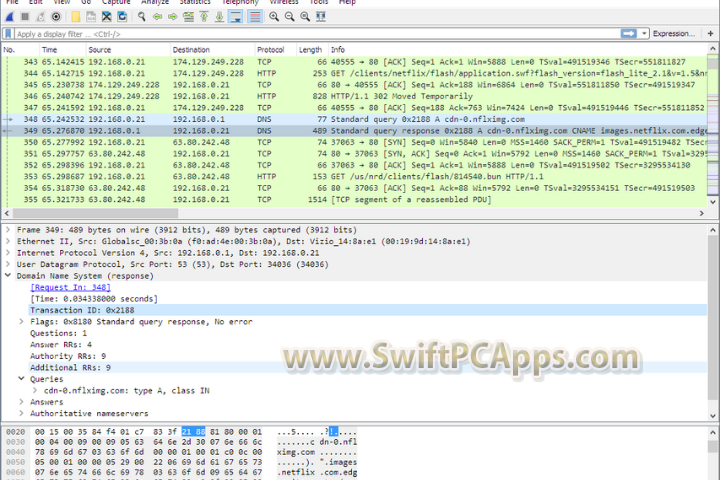Reset text to normal size

[305, 17]
